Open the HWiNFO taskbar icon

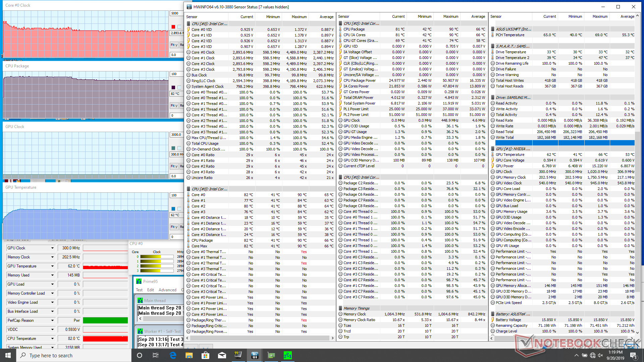255,355
